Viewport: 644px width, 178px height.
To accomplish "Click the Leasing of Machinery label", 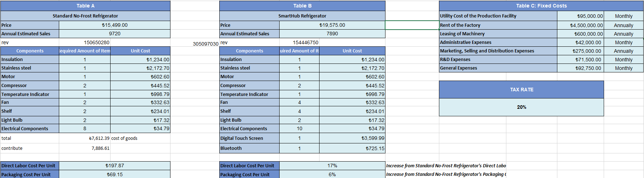I will [498, 34].
